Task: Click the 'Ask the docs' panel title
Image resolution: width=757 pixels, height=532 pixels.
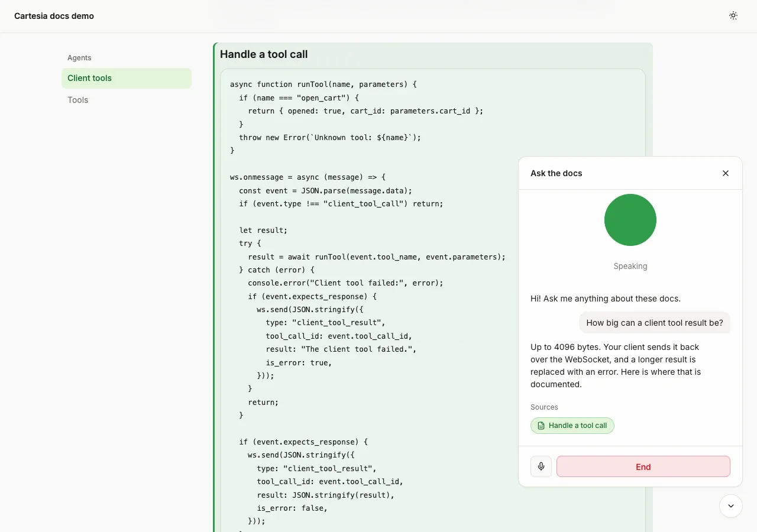Action: pyautogui.click(x=557, y=173)
